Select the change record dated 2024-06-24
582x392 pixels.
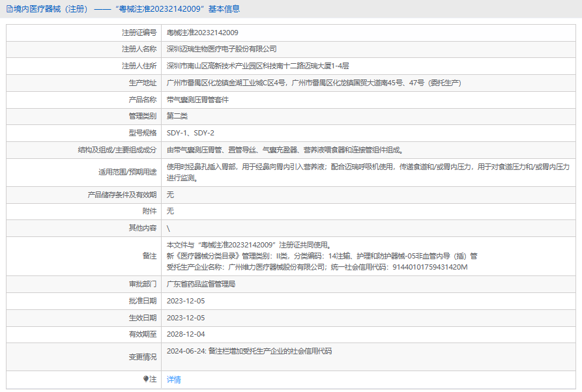pyautogui.click(x=249, y=351)
